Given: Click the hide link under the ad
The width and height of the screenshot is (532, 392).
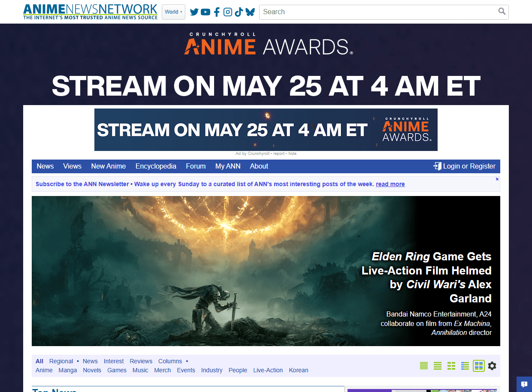Looking at the screenshot, I should (x=292, y=154).
